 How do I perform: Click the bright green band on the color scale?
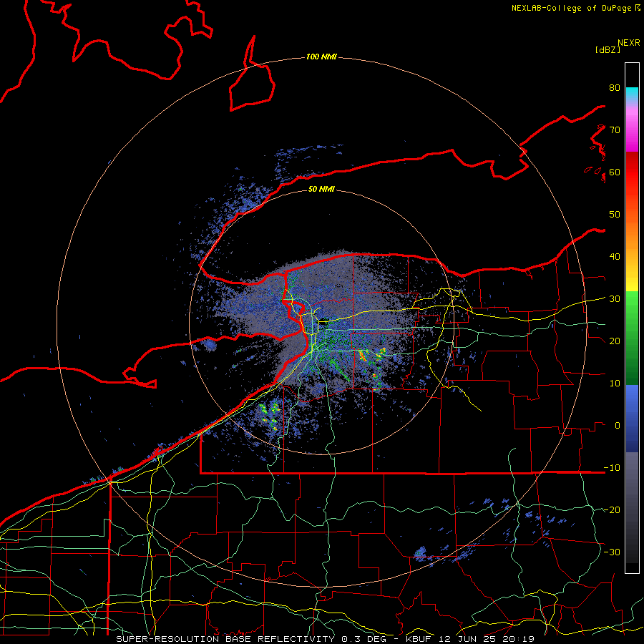pyautogui.click(x=632, y=306)
